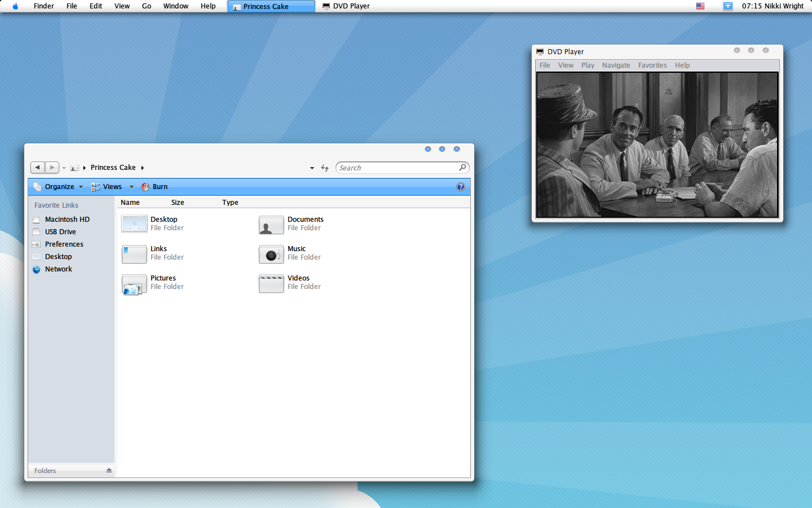Click the Nikki Wright user name
812x508 pixels.
(784, 6)
